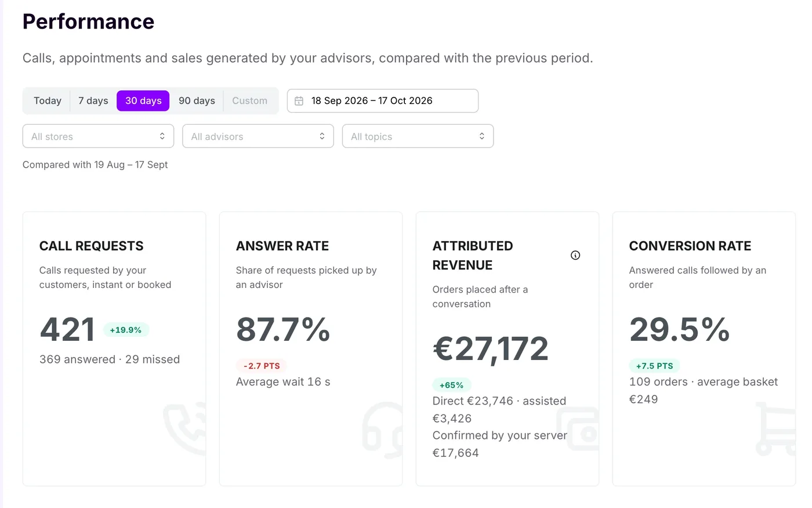
Task: Click the 421 call requests value
Action: pos(67,330)
